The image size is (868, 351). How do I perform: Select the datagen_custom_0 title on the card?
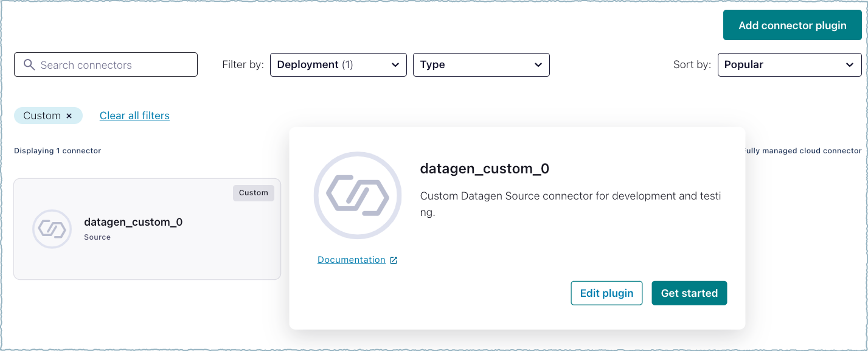point(133,222)
